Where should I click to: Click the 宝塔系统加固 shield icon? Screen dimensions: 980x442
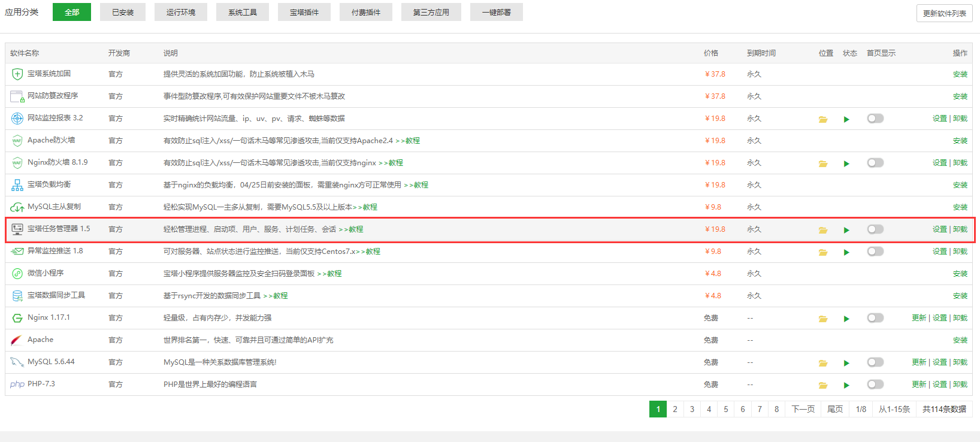[x=17, y=74]
